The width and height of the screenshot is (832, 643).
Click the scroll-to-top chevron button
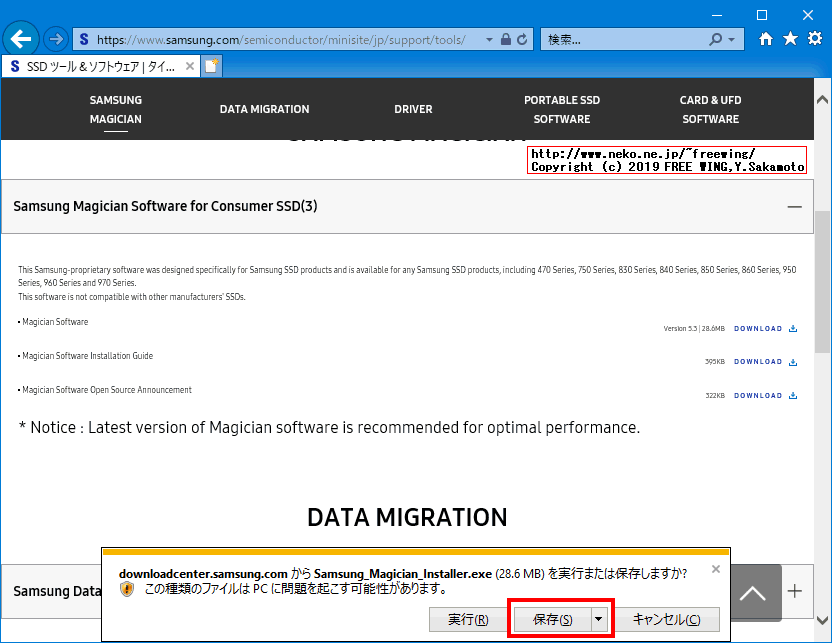click(752, 593)
